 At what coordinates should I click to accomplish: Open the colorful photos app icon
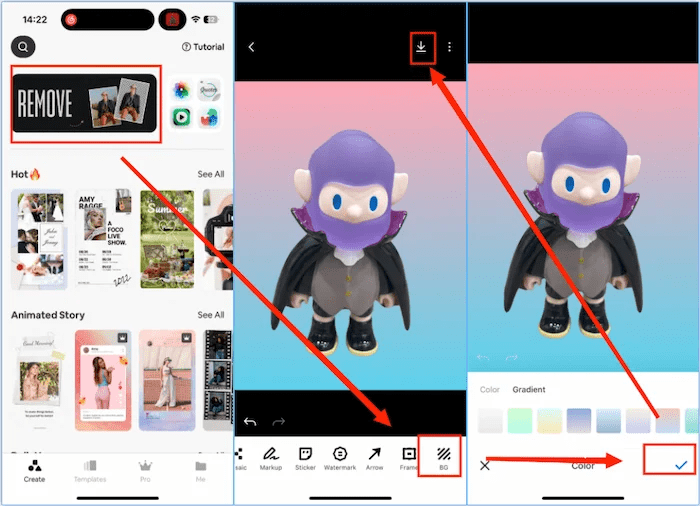point(181,90)
